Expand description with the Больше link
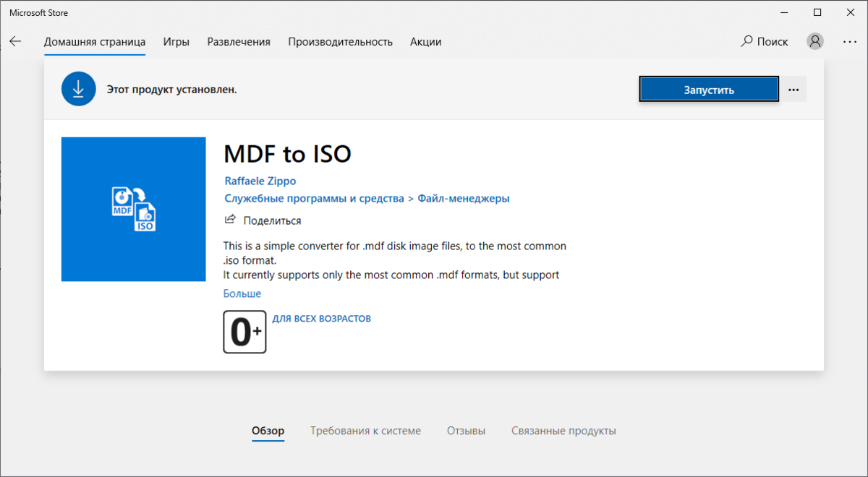This screenshot has width=868, height=477. click(x=242, y=293)
